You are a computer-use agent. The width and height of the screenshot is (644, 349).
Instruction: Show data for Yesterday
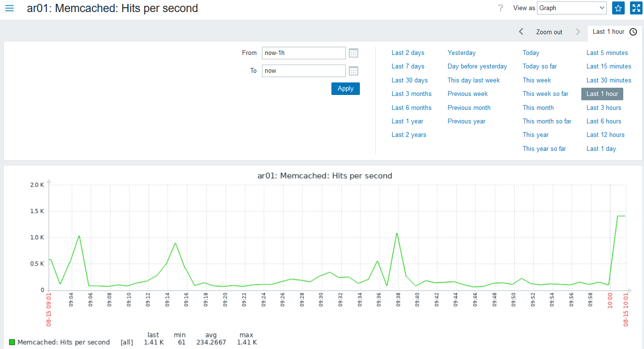point(462,53)
